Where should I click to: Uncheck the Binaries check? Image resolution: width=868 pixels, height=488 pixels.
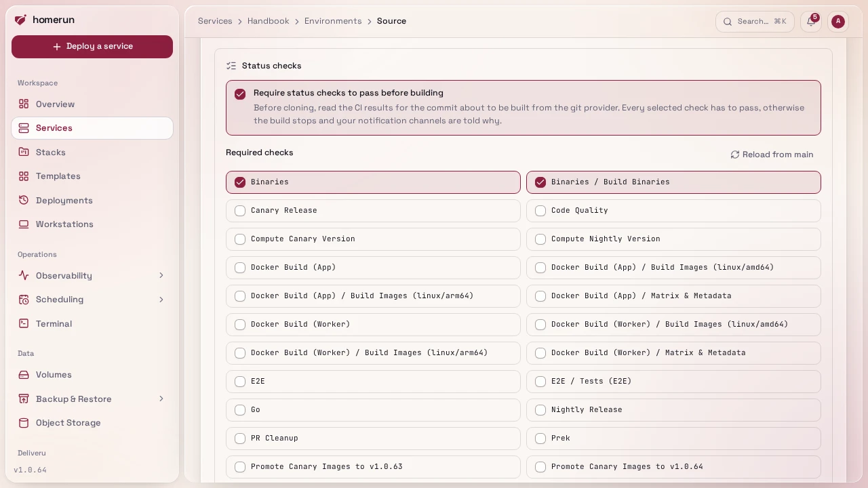(x=240, y=182)
